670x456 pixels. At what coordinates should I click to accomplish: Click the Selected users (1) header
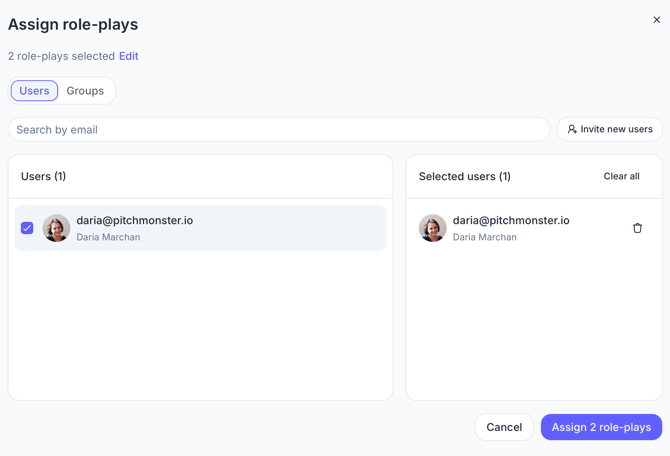(464, 177)
